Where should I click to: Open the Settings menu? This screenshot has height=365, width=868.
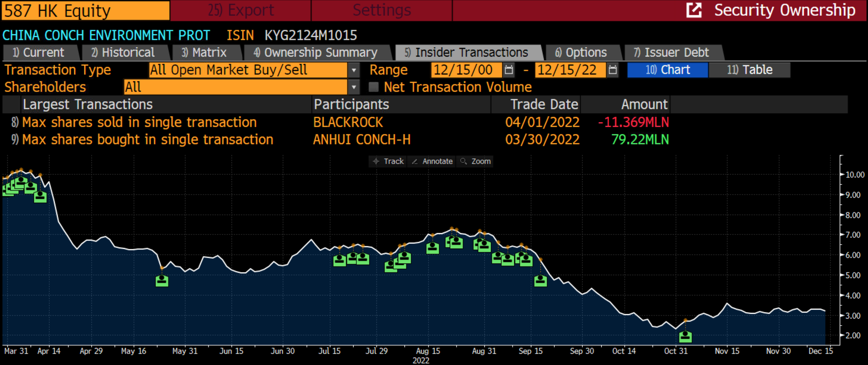click(x=381, y=10)
